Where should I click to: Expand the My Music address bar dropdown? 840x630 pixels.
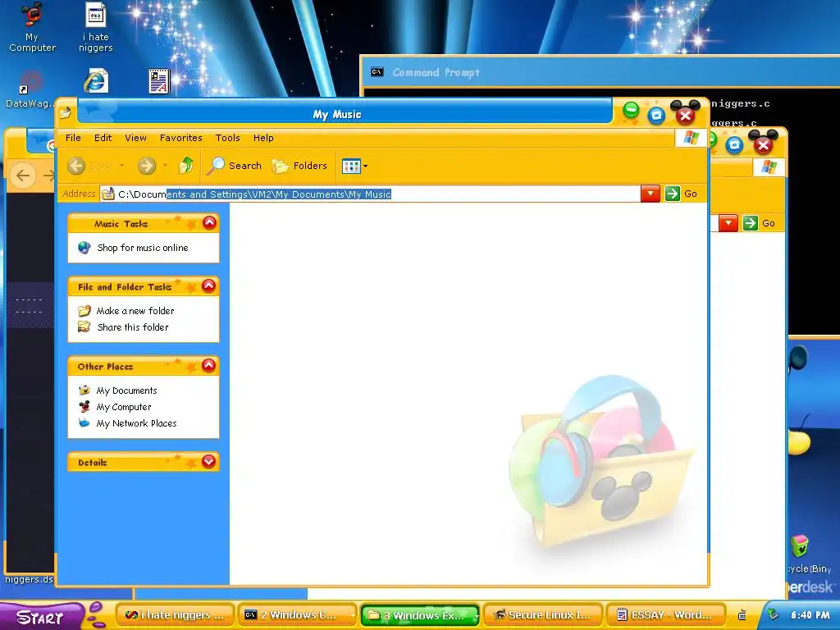650,194
